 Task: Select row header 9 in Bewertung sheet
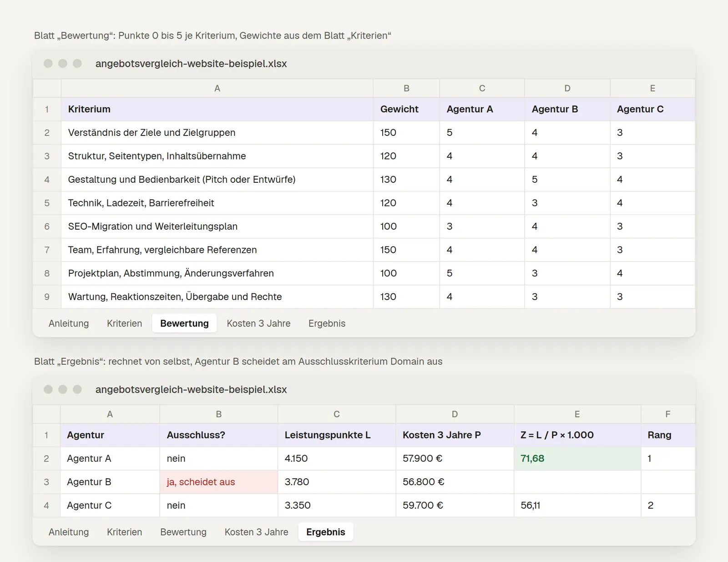(47, 297)
